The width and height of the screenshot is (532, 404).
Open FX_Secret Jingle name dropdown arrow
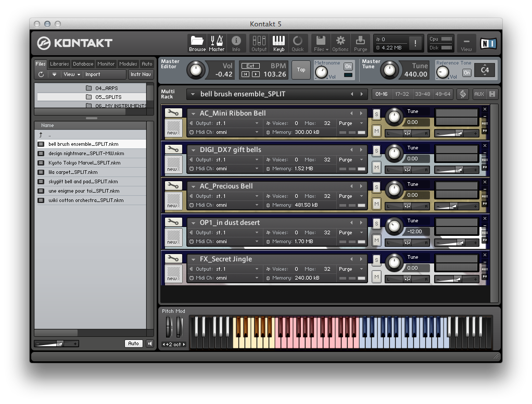tap(193, 259)
